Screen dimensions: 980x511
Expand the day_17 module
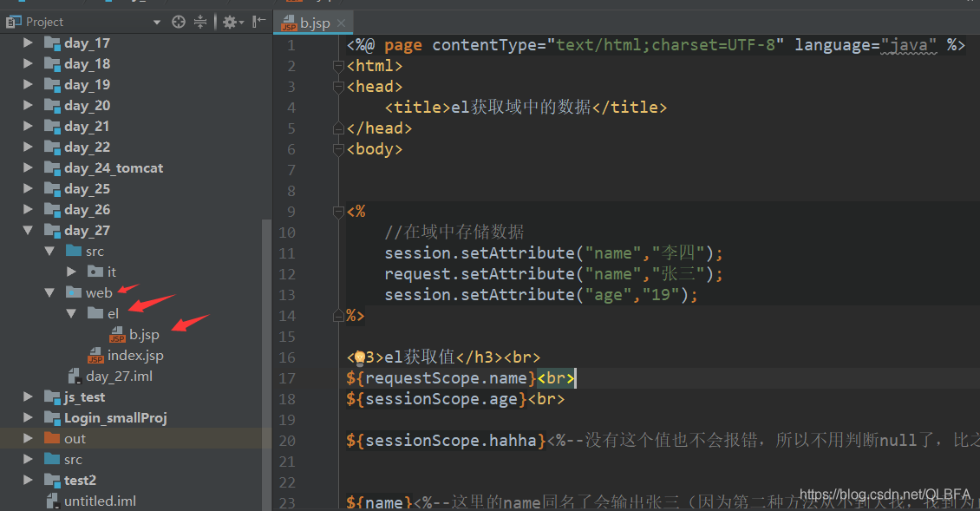[28, 43]
